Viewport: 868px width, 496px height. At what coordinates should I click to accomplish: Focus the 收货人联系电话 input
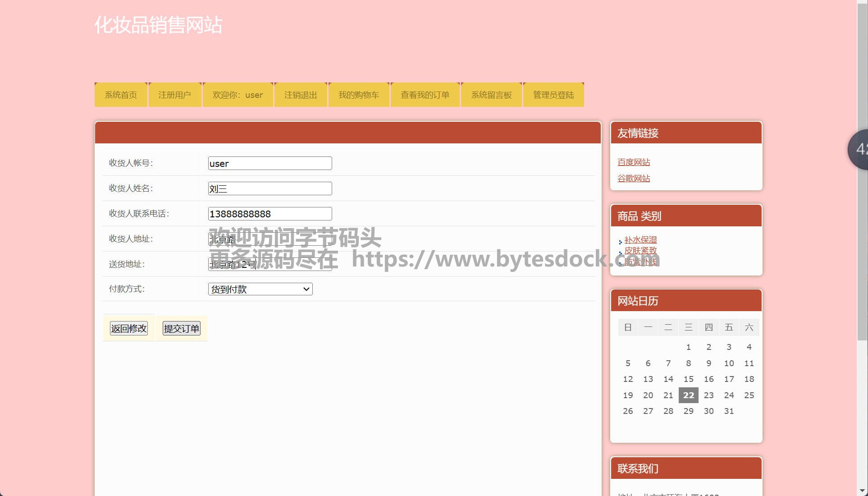coord(270,214)
